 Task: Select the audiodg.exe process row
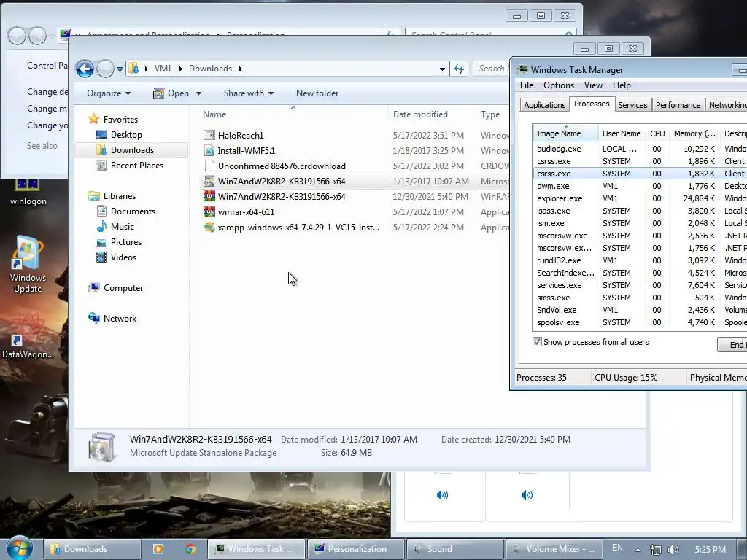coord(640,149)
